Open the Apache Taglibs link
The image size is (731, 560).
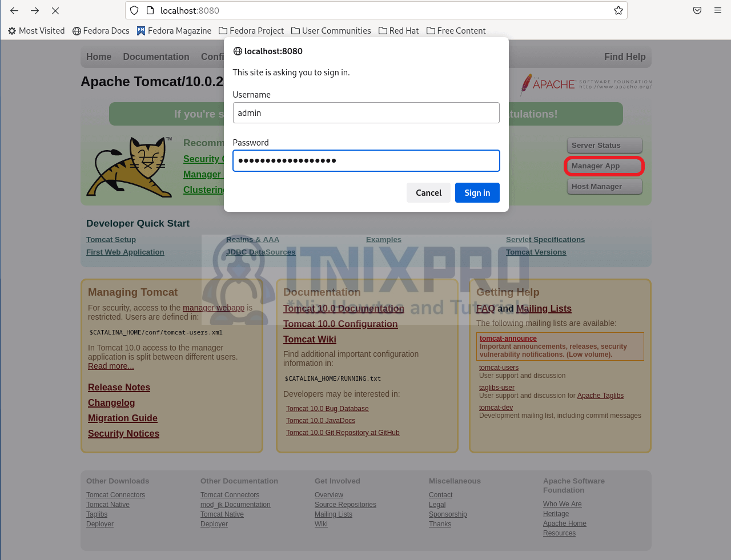(600, 396)
